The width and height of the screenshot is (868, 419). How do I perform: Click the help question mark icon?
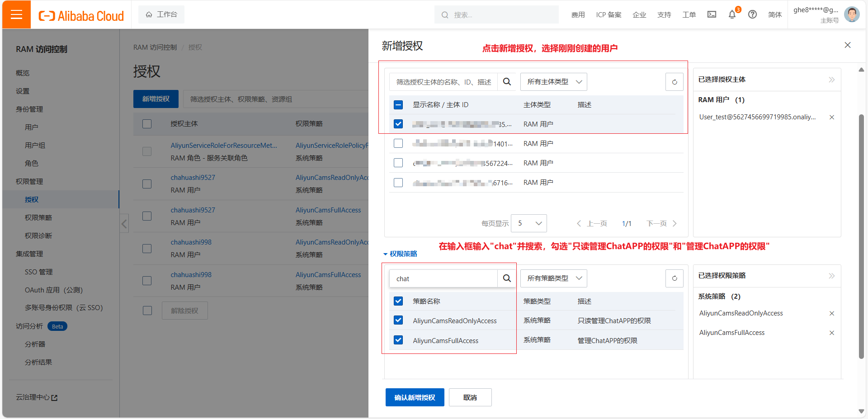(752, 14)
